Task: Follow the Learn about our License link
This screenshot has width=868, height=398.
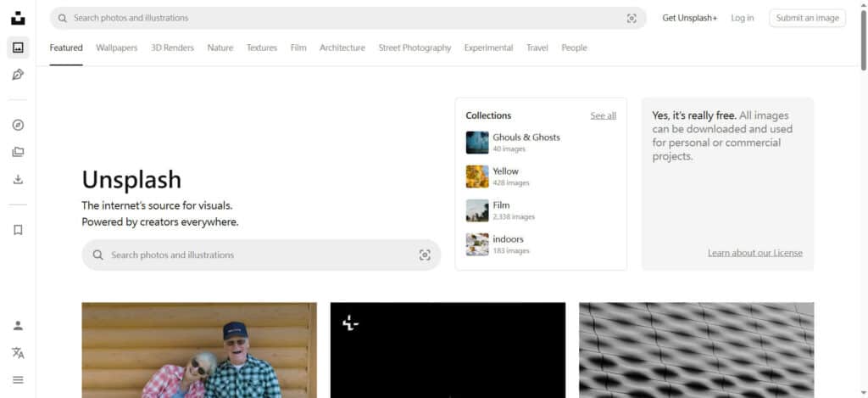Action: [x=754, y=253]
